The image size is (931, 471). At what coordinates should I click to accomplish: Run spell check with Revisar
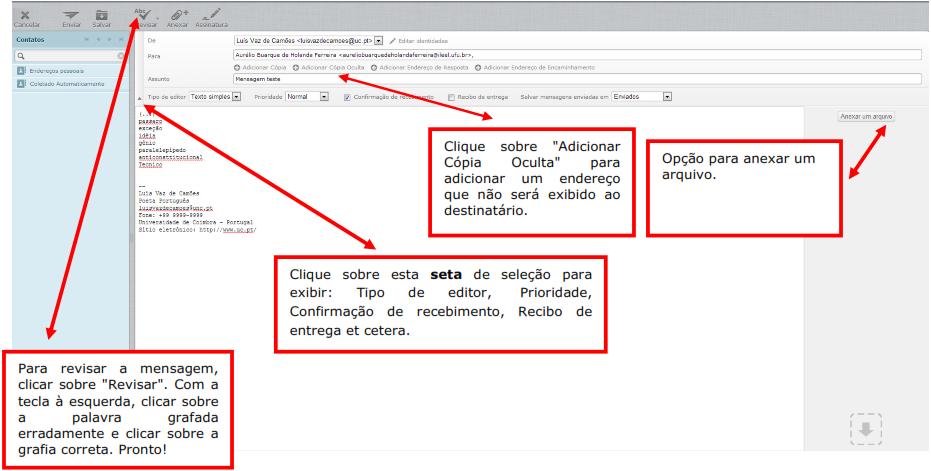(x=142, y=15)
